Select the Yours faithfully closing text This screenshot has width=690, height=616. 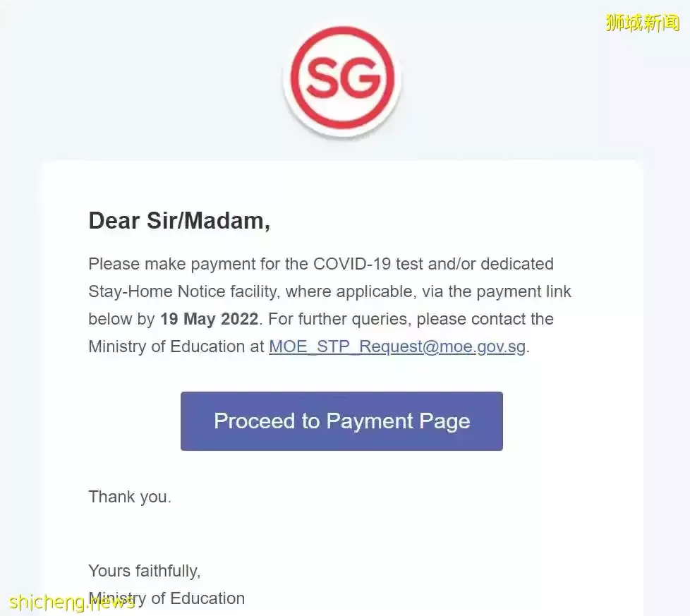[x=145, y=571]
